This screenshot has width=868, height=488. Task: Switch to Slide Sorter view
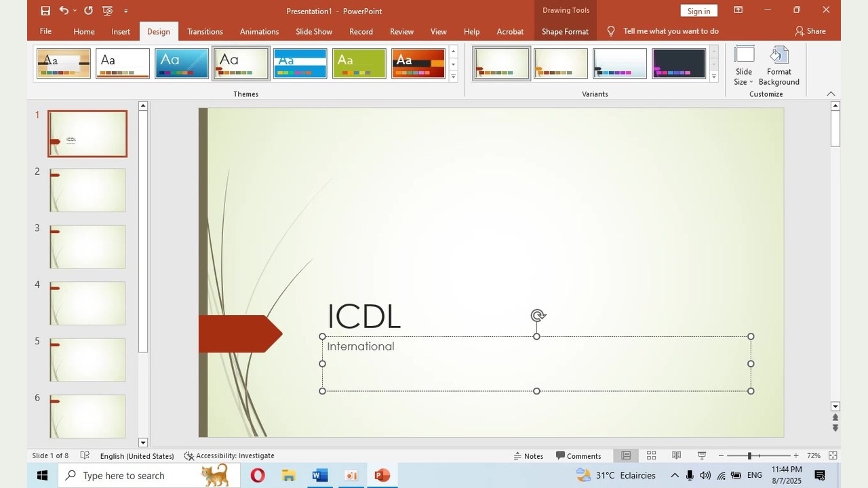click(x=651, y=455)
